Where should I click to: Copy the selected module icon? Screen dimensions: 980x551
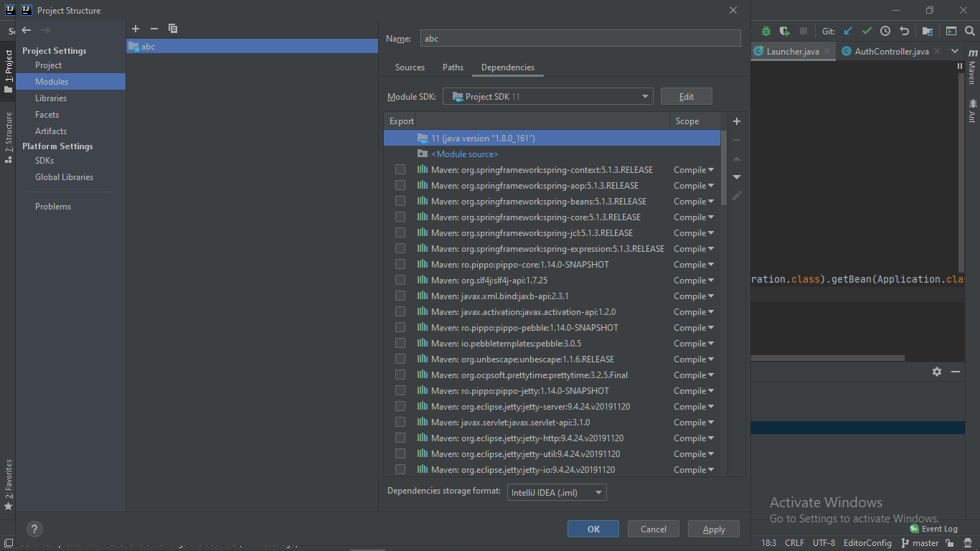click(172, 29)
